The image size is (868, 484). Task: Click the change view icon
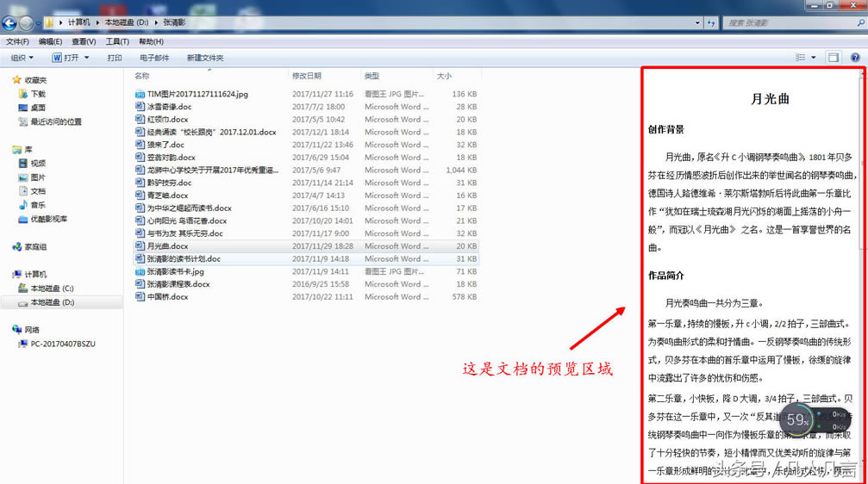coord(801,58)
